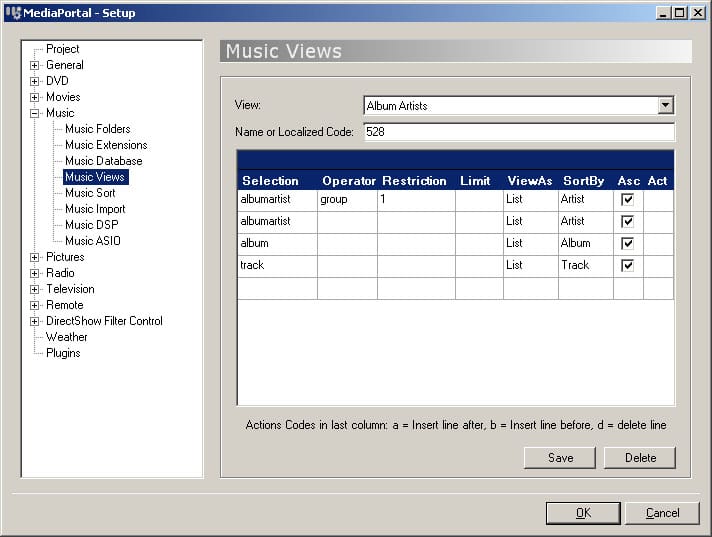Screen dimensions: 712x537
Task: Confirm with the OK button
Action: point(583,513)
